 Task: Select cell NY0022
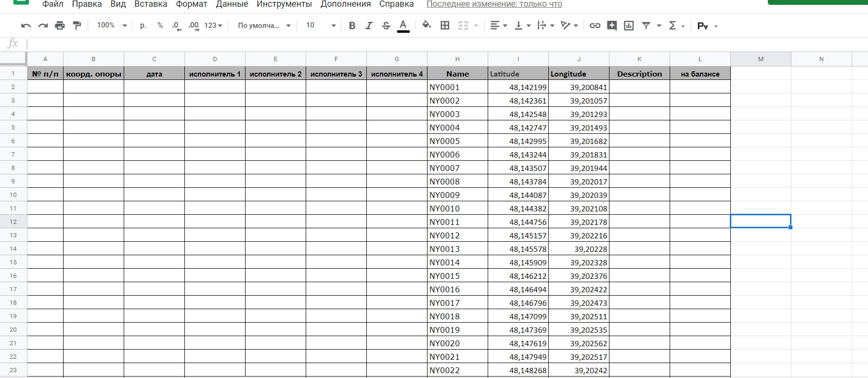pos(457,370)
